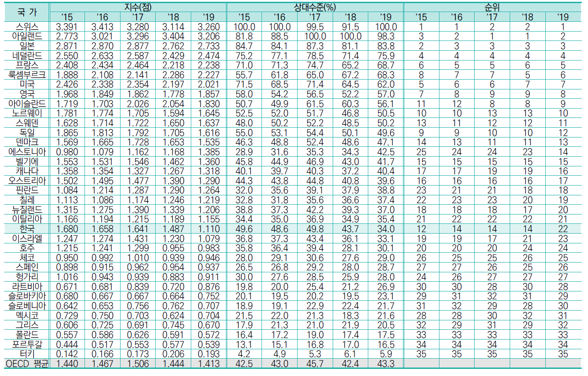This screenshot has height=376, width=588.
Task: Select the '폴란드' country row label
Action: coord(27,335)
